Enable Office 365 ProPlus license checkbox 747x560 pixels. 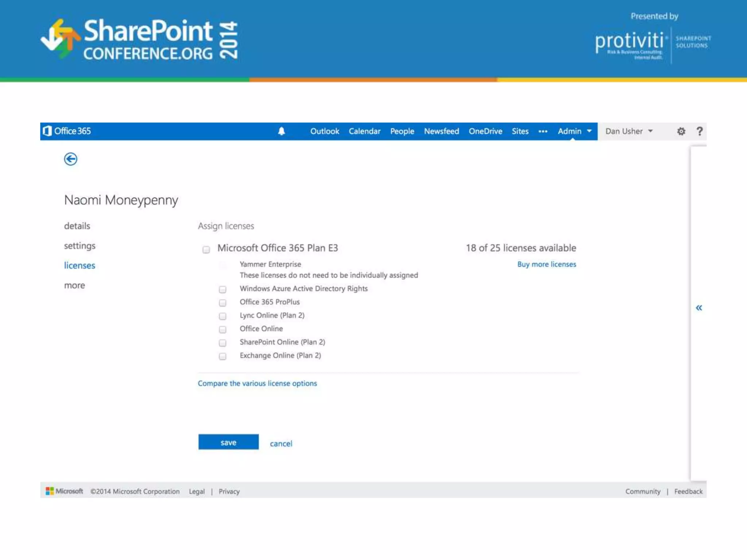click(x=222, y=303)
